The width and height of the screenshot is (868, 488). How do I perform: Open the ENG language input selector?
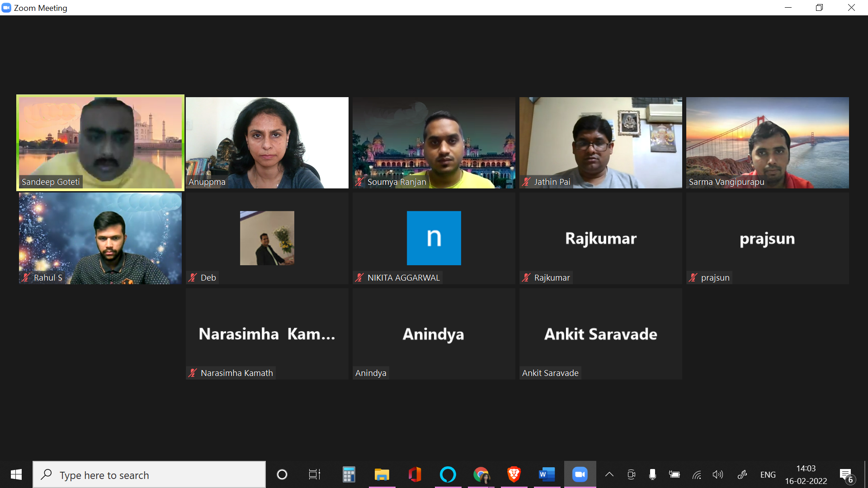768,474
